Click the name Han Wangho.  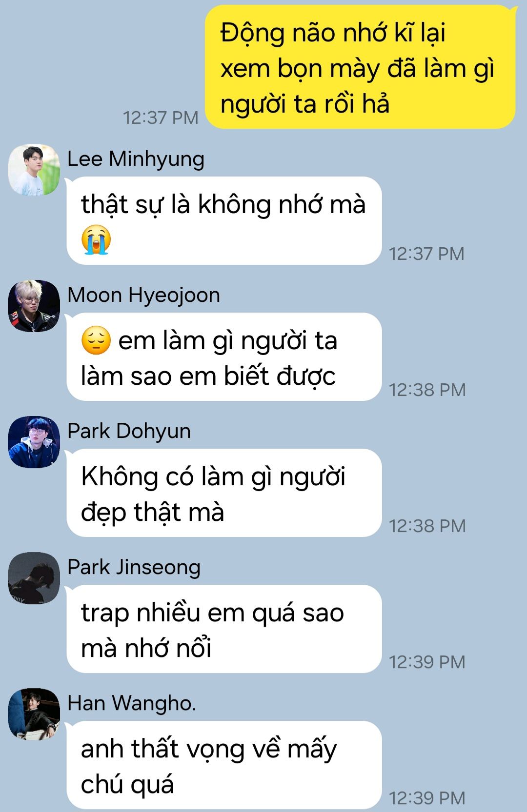(x=131, y=704)
